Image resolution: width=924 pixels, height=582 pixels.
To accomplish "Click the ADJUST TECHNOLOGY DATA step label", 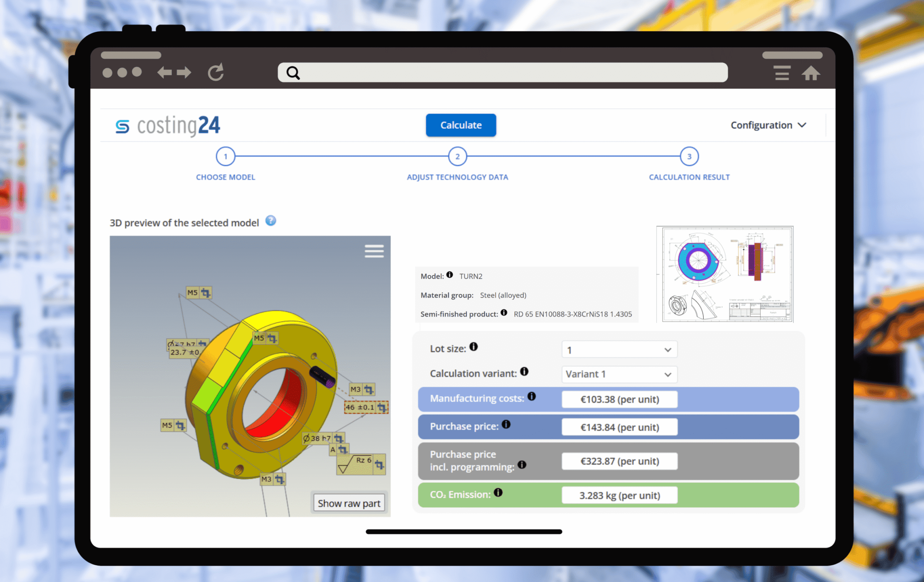I will pyautogui.click(x=457, y=177).
